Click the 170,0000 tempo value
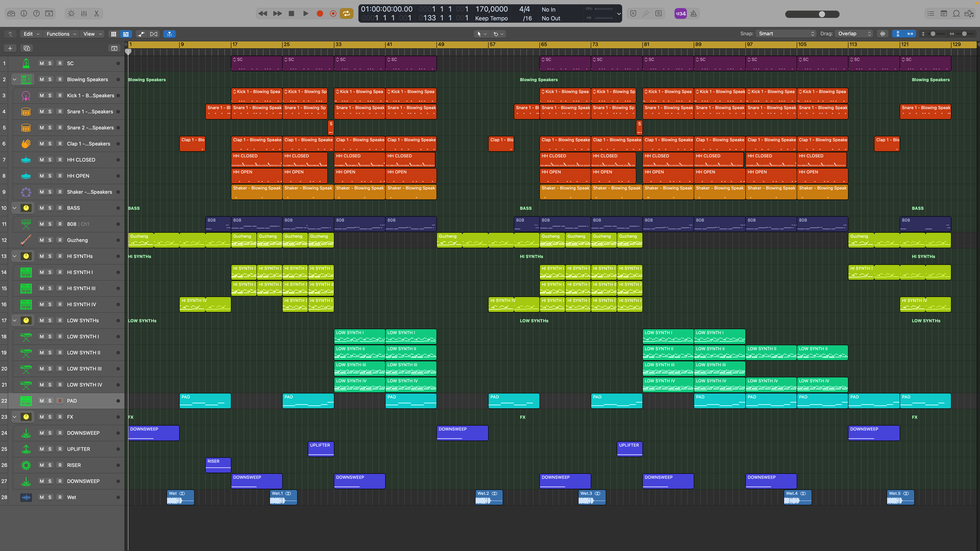Image resolution: width=980 pixels, height=551 pixels. 492,9
